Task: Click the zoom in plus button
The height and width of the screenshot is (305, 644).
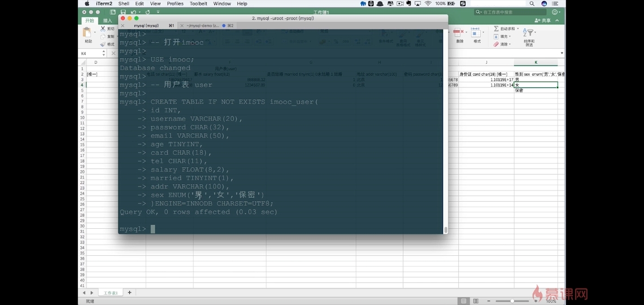Action: pyautogui.click(x=535, y=301)
